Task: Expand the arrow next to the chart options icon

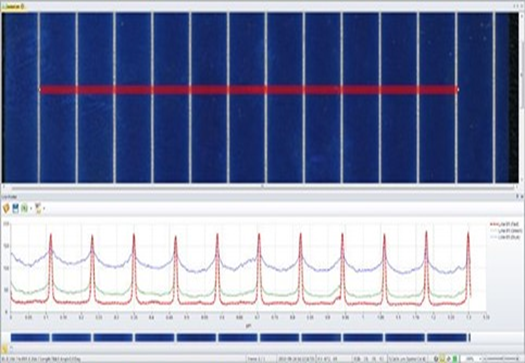Action: 44,209
